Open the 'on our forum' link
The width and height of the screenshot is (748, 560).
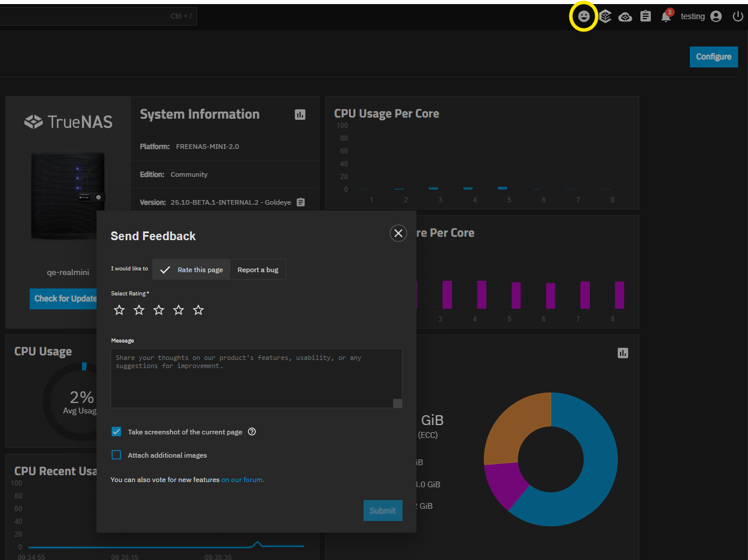click(243, 480)
